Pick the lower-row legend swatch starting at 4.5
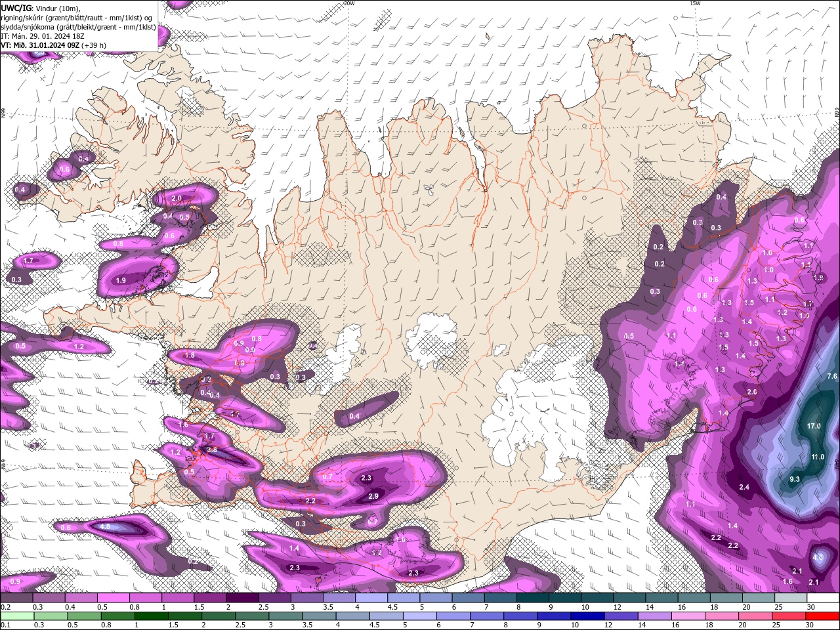The height and width of the screenshot is (630, 840). (387, 616)
